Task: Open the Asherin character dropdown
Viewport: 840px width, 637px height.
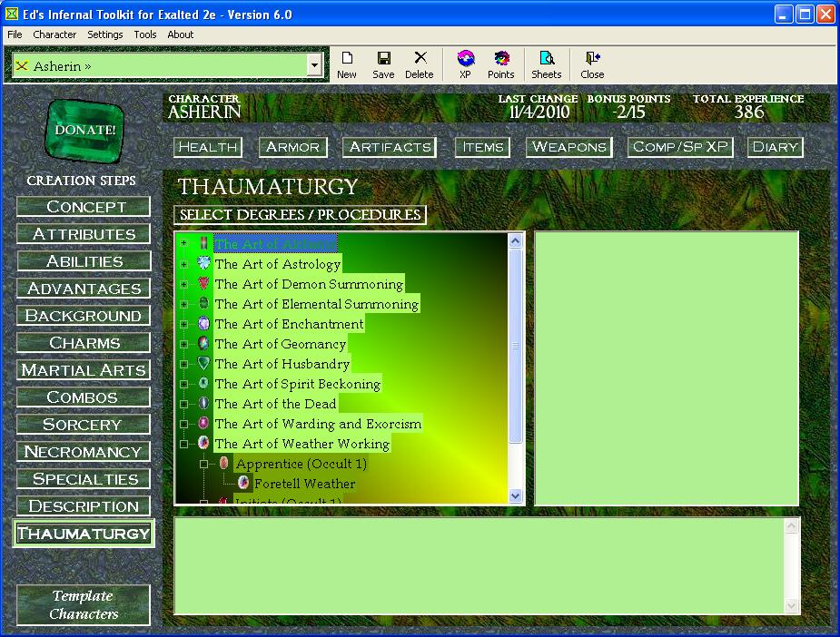Action: (x=314, y=66)
